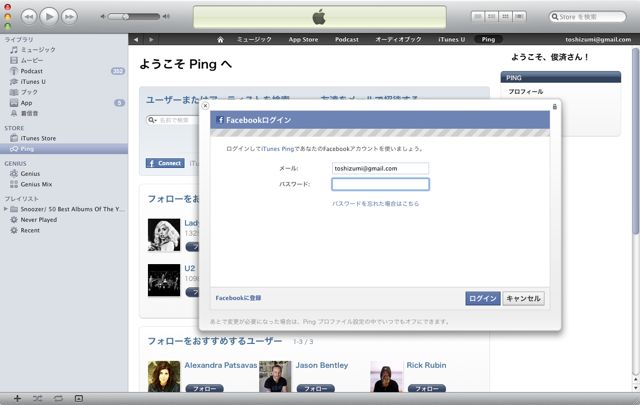Adjust the volume slider
The height and width of the screenshot is (405, 640).
pos(135,17)
